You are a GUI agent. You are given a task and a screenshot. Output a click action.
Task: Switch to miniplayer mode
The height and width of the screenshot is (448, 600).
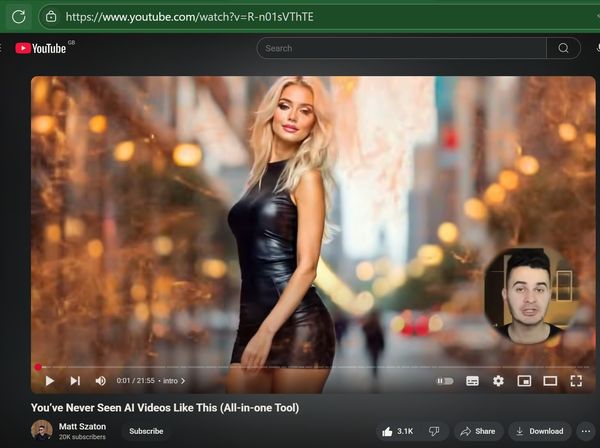524,381
